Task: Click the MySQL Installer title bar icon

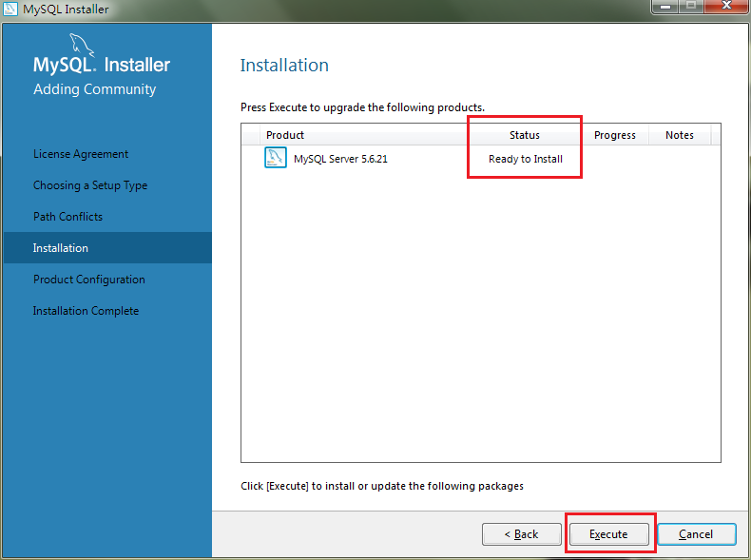Action: 10,9
